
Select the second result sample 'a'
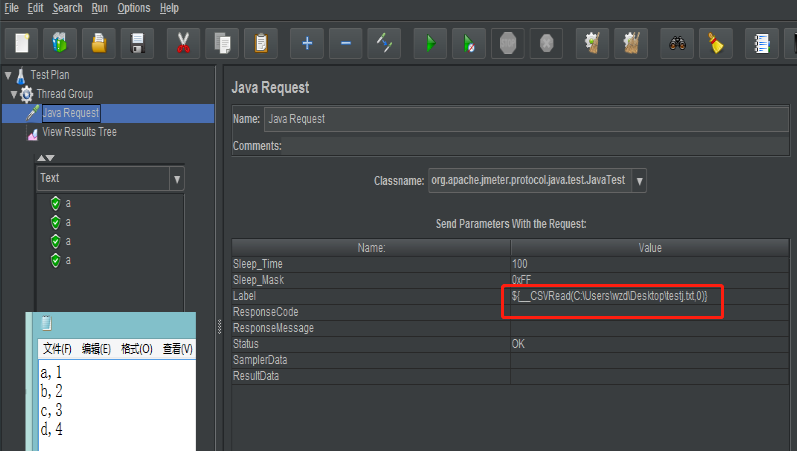click(68, 223)
